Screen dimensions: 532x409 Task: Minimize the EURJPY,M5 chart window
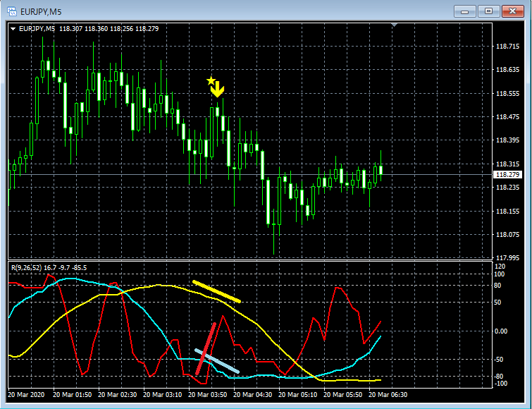465,11
